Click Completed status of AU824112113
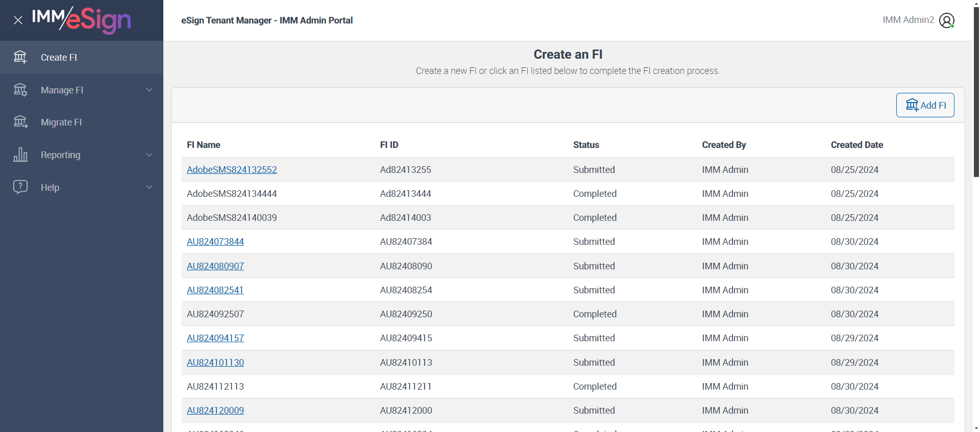Image resolution: width=980 pixels, height=432 pixels. coord(595,386)
